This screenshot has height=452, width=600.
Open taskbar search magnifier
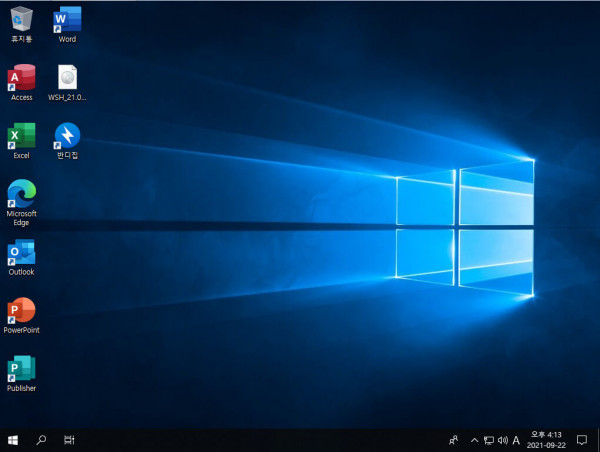click(41, 440)
